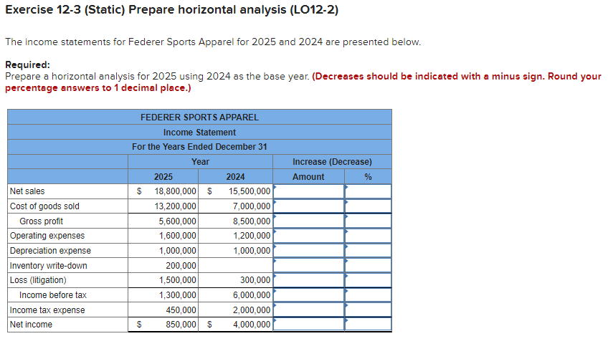Focus the Operating expenses Amount field
The image size is (608, 364).
coord(308,236)
